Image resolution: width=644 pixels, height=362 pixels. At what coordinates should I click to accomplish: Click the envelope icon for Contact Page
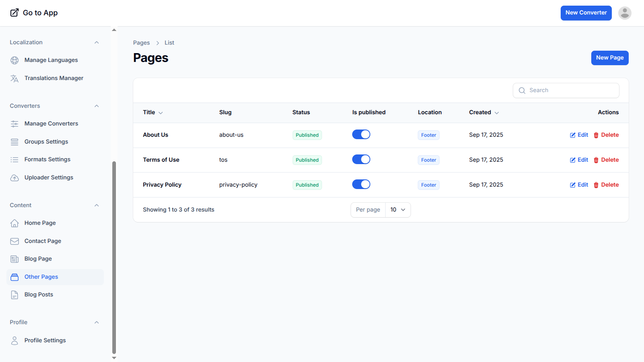click(x=14, y=241)
